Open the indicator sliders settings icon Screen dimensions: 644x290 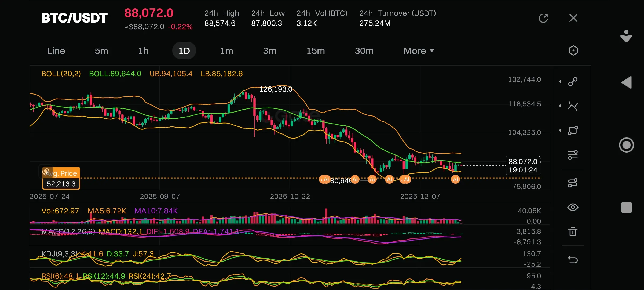pos(573,155)
